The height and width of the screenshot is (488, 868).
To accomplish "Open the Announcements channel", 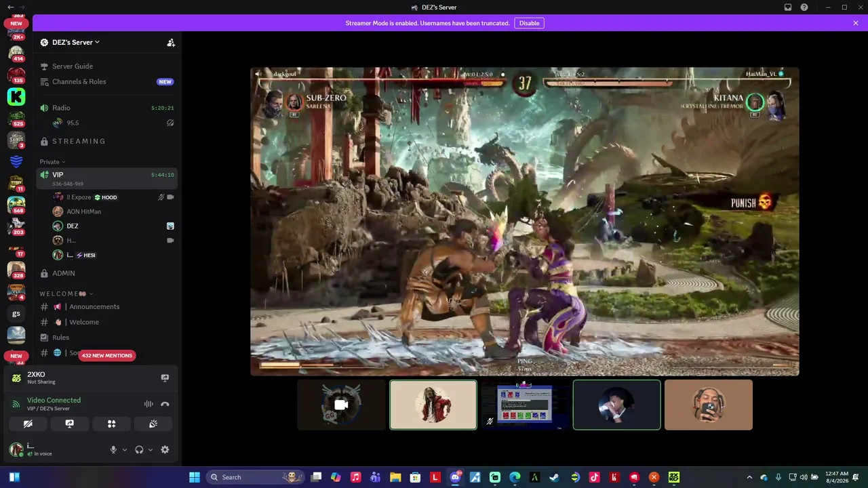I will (x=106, y=307).
